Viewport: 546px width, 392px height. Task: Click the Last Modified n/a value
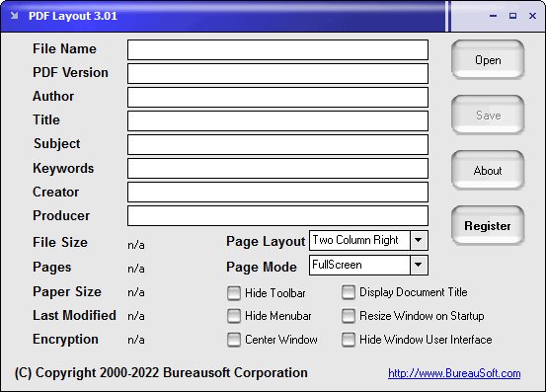click(136, 316)
